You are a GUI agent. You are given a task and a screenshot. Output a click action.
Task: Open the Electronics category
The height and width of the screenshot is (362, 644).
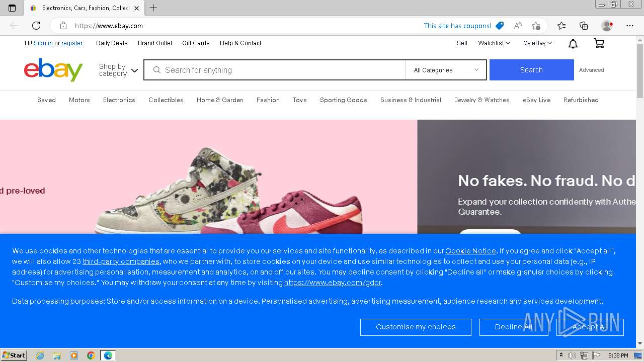tap(119, 100)
